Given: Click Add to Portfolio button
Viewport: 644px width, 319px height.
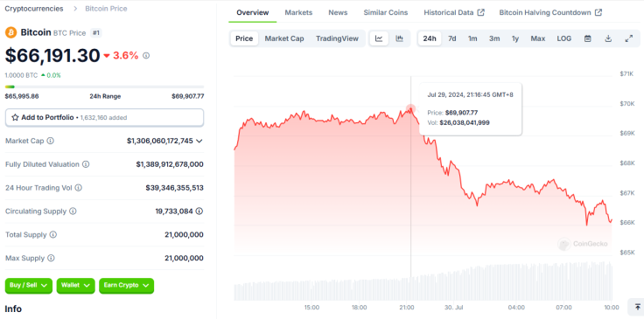Looking at the screenshot, I should tap(104, 117).
